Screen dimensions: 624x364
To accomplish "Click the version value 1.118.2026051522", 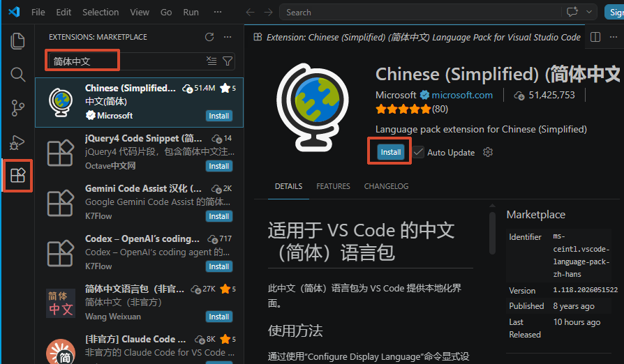I will tap(586, 290).
